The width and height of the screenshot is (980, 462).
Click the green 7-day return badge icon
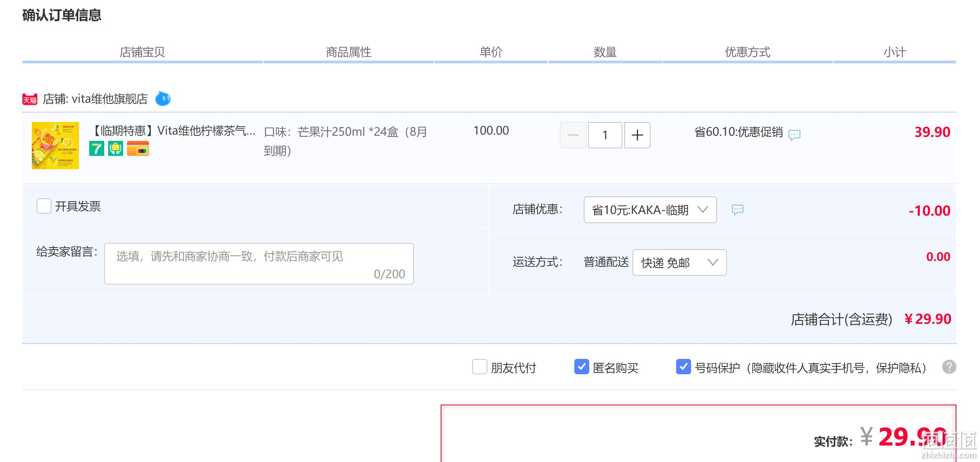(x=97, y=148)
